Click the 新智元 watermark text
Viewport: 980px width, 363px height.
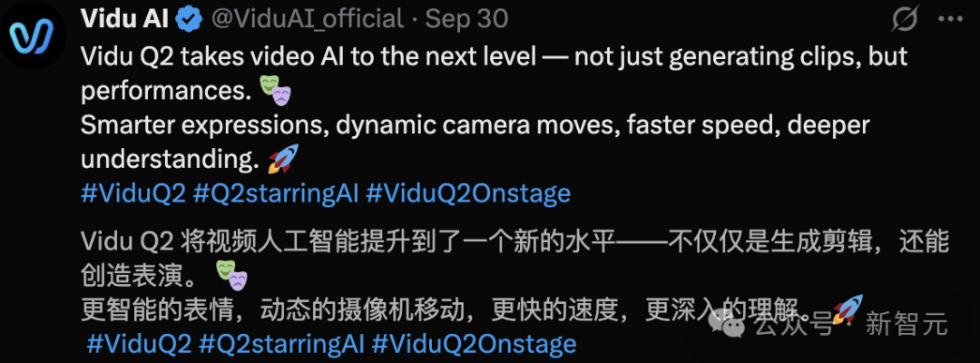coord(906,322)
